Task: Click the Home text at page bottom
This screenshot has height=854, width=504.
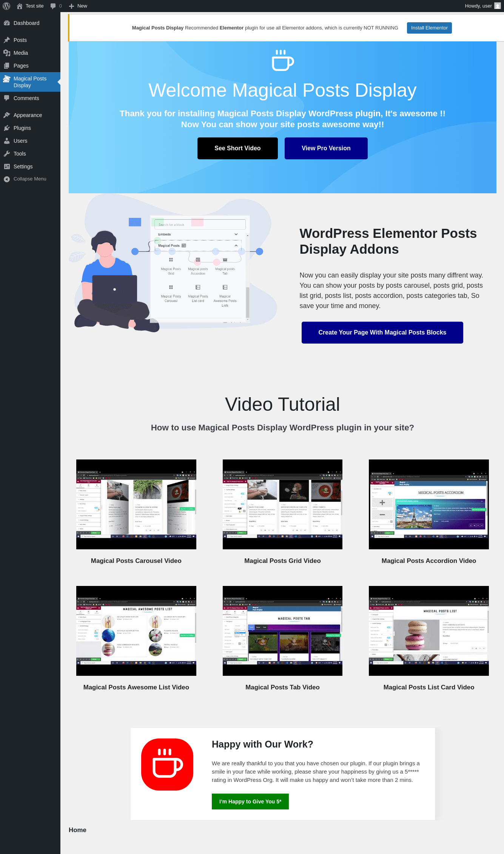Action: [77, 830]
